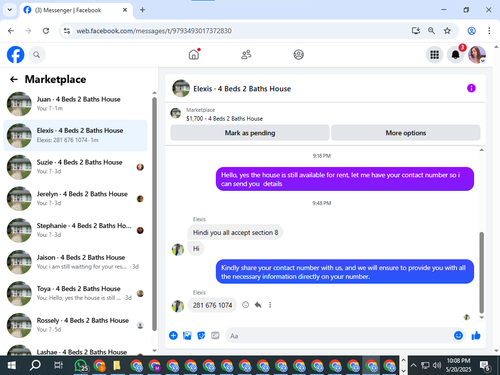Open Task View on the taskbar
This screenshot has width=500, height=375.
(58, 366)
